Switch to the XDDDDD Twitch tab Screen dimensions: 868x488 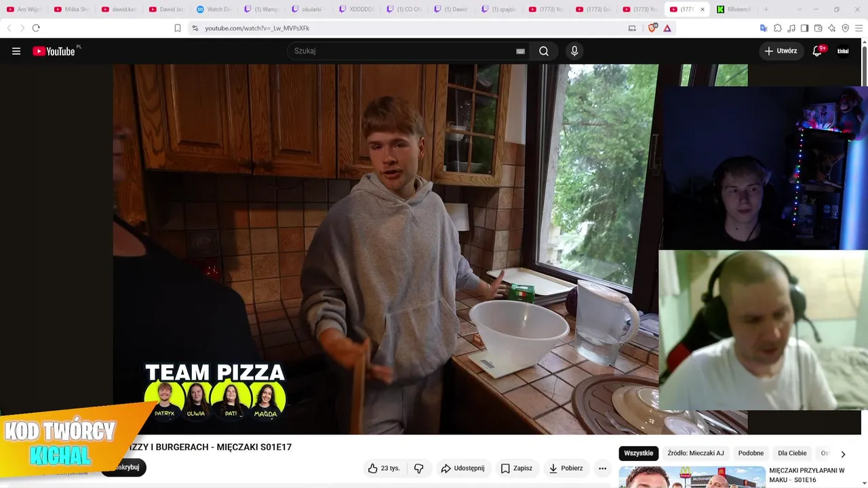[357, 9]
